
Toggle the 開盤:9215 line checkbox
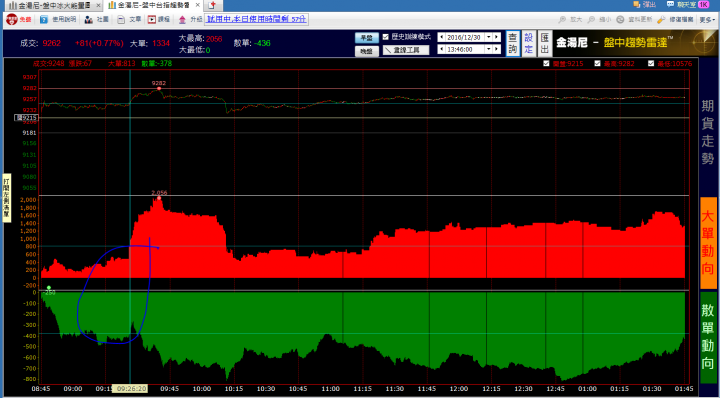pos(545,63)
